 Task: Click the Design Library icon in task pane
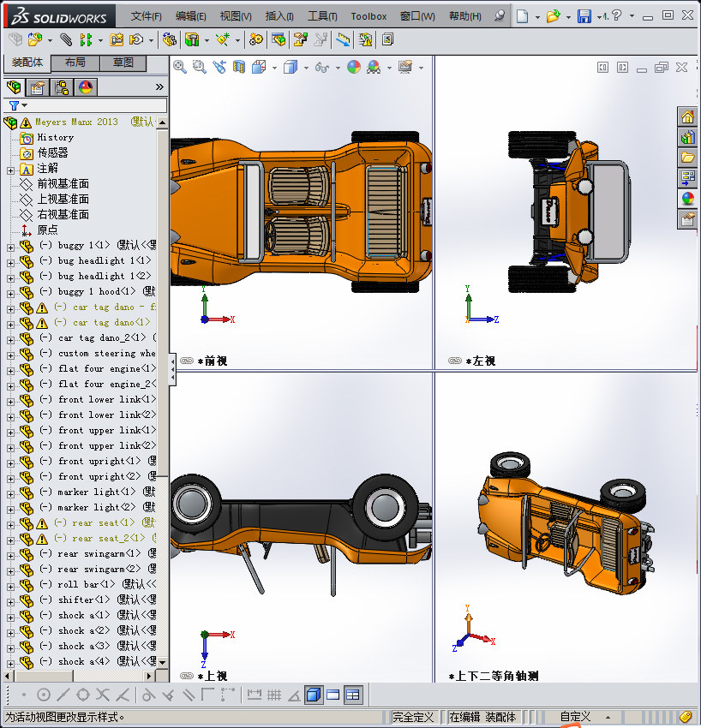pos(687,137)
